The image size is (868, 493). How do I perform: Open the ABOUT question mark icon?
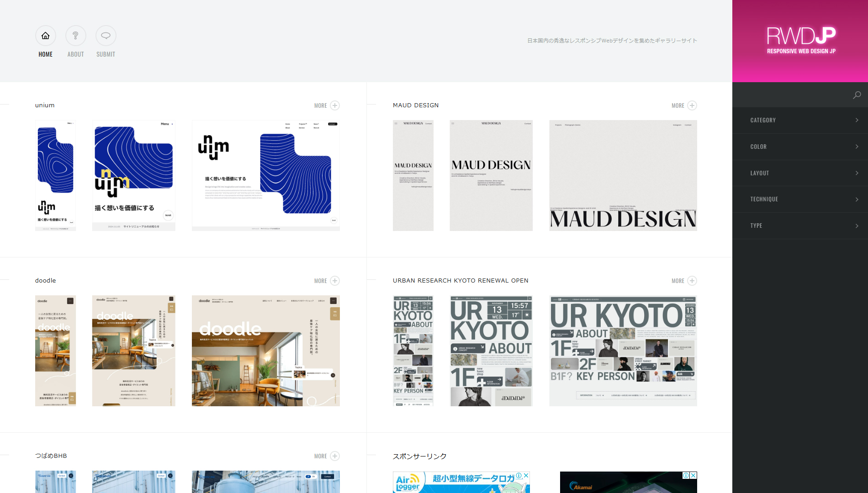point(76,36)
